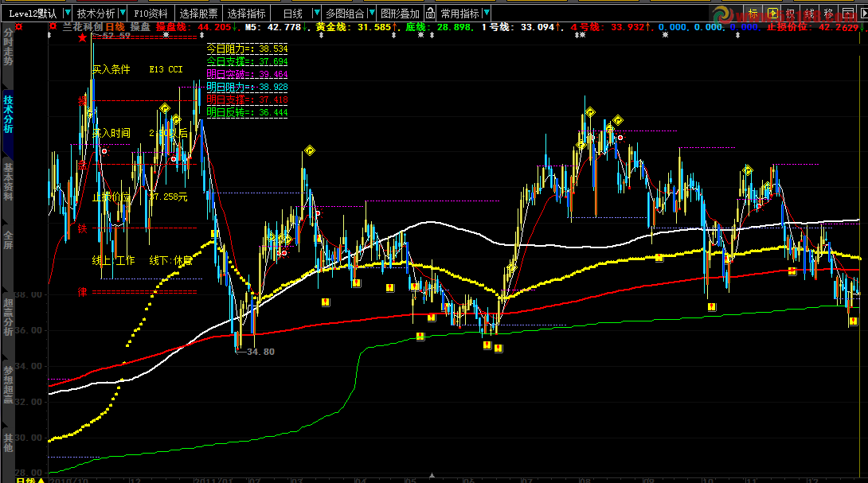Click the red star marker atop chart
This screenshot has width=868, height=483.
81,38
